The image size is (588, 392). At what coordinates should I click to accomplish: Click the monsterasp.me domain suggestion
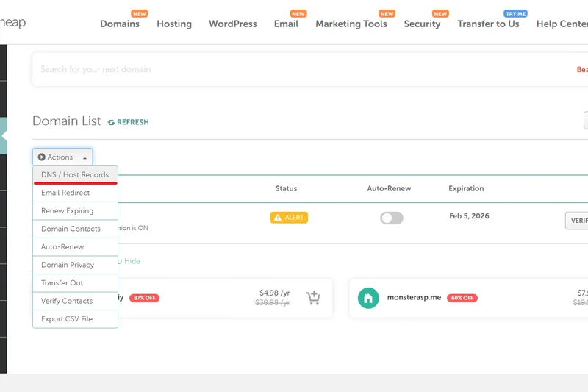pos(414,297)
